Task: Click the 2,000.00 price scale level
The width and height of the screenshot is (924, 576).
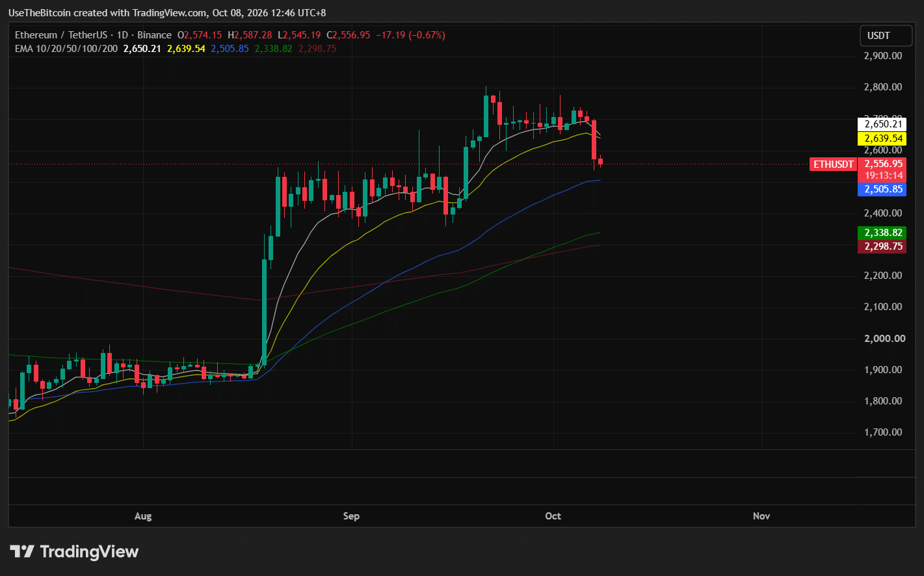Action: click(x=883, y=339)
